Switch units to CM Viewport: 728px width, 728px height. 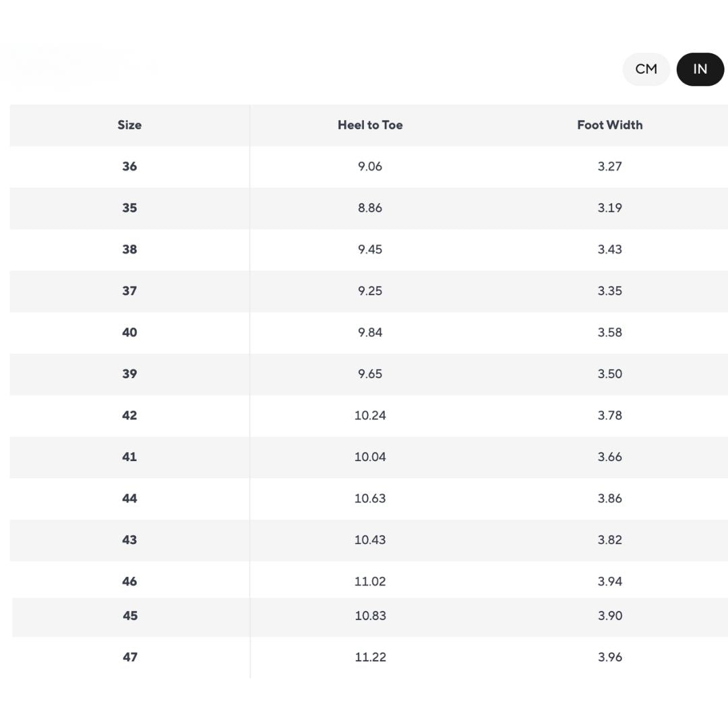646,69
